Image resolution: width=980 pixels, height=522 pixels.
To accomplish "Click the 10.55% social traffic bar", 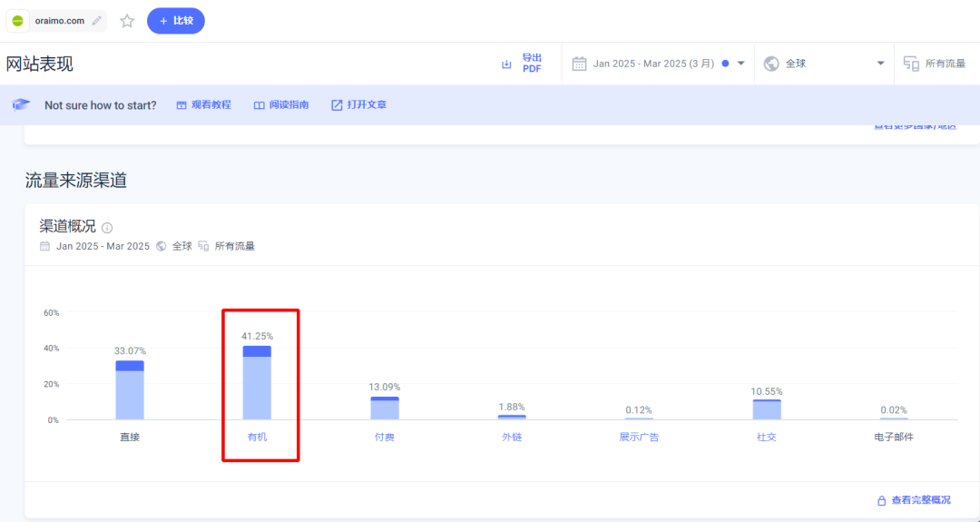I will point(767,410).
